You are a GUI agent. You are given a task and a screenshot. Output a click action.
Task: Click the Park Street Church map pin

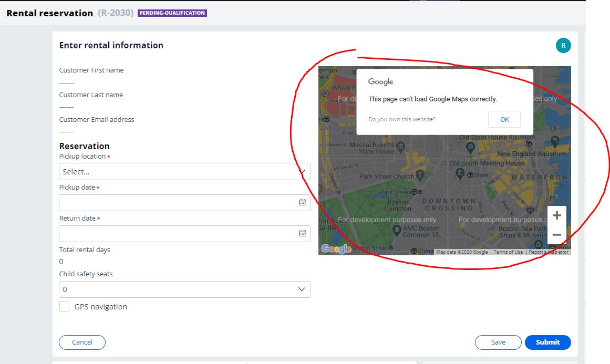pos(420,175)
